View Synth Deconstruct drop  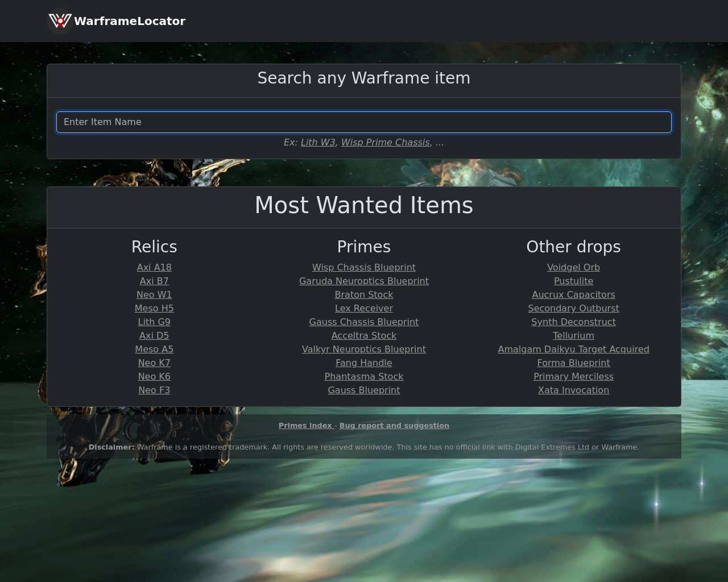(x=573, y=322)
